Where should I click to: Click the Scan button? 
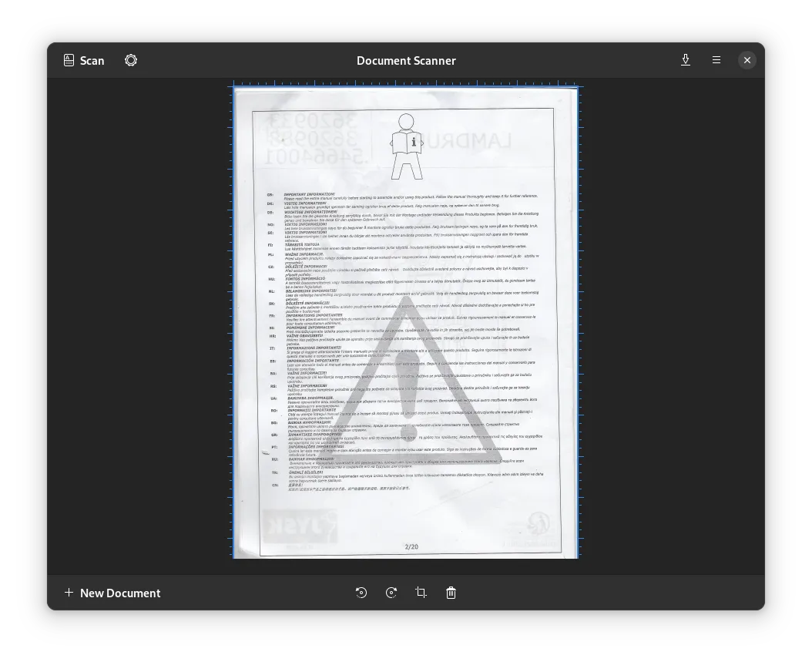click(x=84, y=60)
